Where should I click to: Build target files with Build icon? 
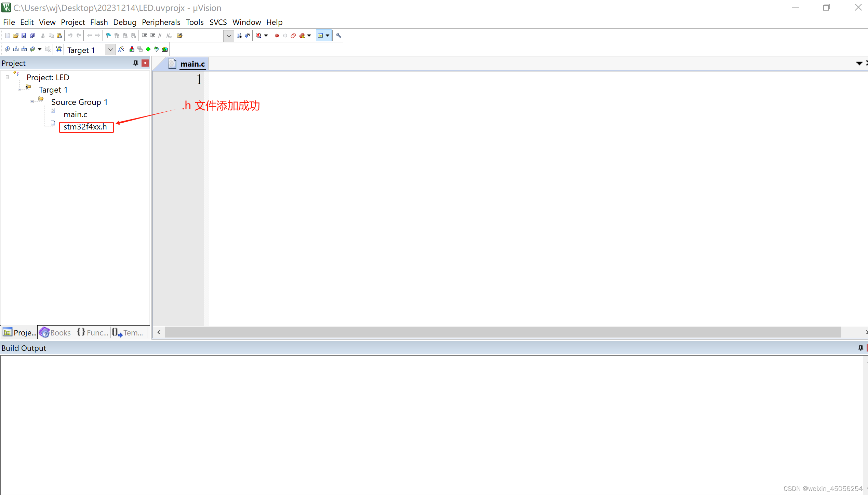(x=16, y=49)
